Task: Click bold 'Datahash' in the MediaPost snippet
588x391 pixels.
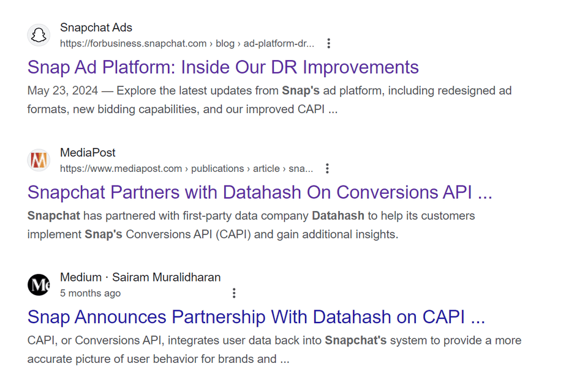Action: 338,216
